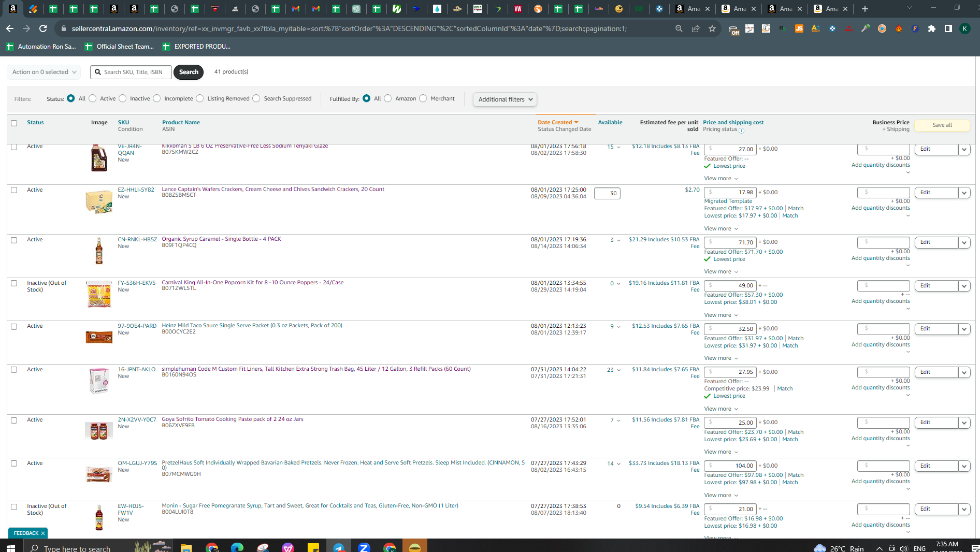This screenshot has width=980, height=552.
Task: Select the Search Suppressed filter
Action: (x=256, y=98)
